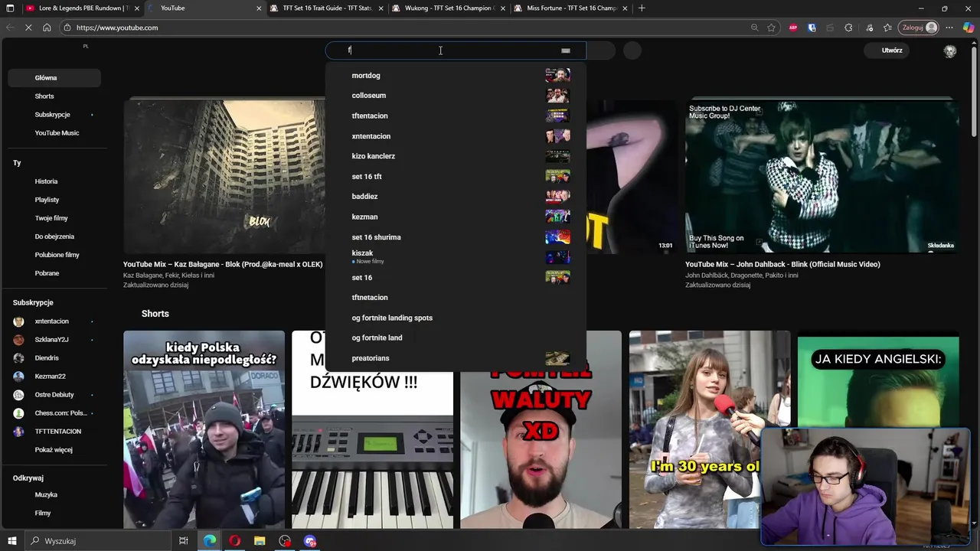
Task: Open Do obejrzenia watch later list
Action: [54, 236]
